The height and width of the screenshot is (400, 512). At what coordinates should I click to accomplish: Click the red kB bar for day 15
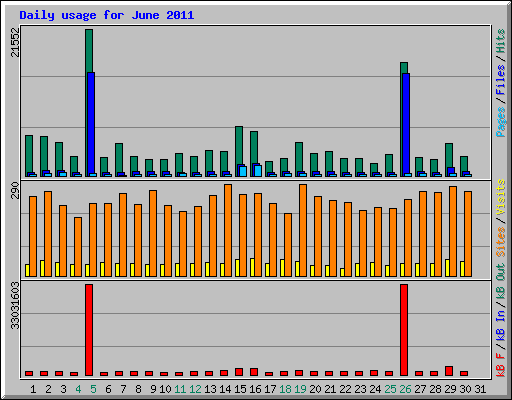[239, 372]
